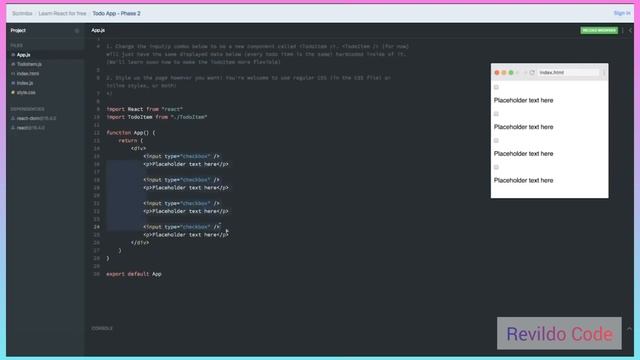
Task: Open the style.css file
Action: (26, 92)
